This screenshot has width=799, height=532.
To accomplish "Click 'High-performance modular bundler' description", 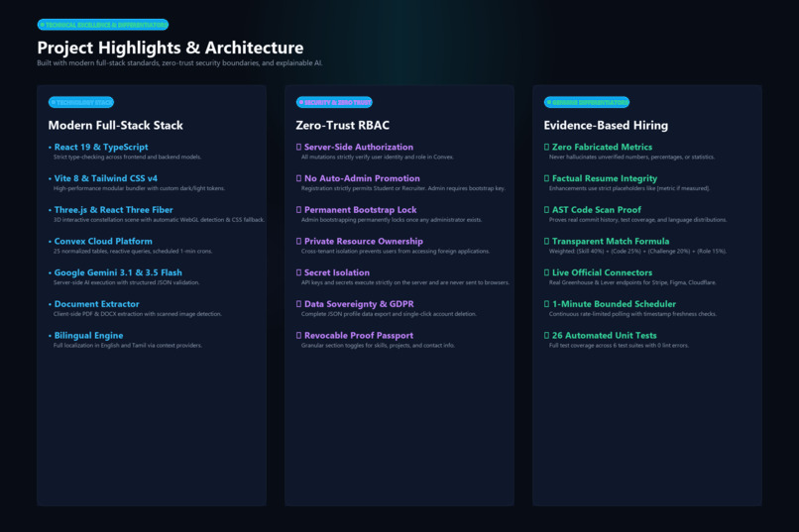I will point(139,188).
